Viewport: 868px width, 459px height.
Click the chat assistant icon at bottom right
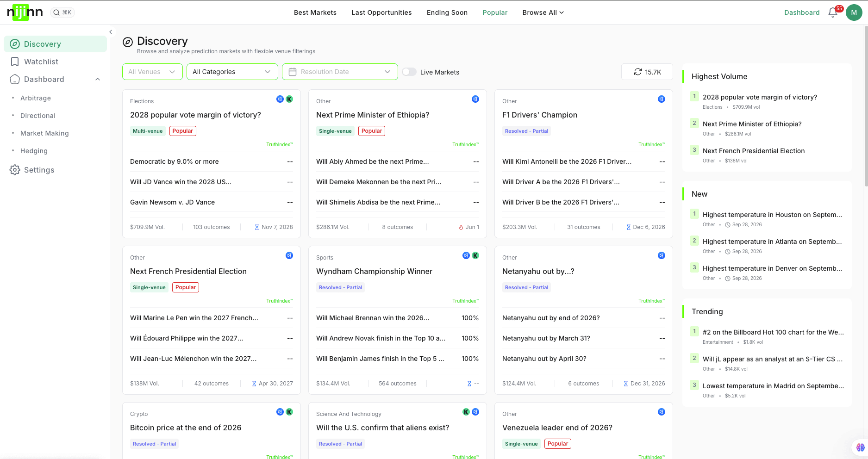click(861, 447)
